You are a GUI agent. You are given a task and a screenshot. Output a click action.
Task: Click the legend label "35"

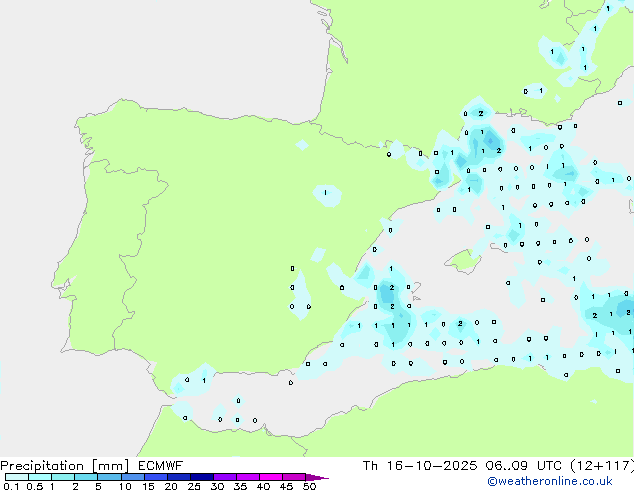click(x=240, y=486)
